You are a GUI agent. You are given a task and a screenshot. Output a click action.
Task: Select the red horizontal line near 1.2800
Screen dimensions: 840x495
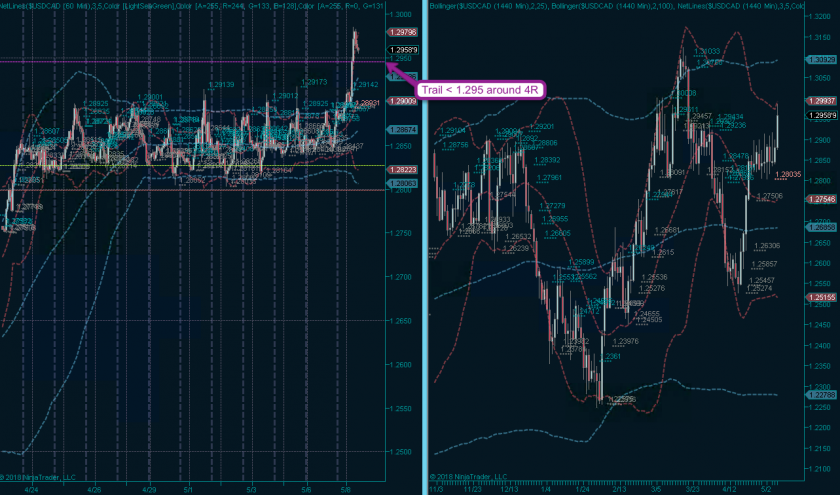(x=192, y=190)
